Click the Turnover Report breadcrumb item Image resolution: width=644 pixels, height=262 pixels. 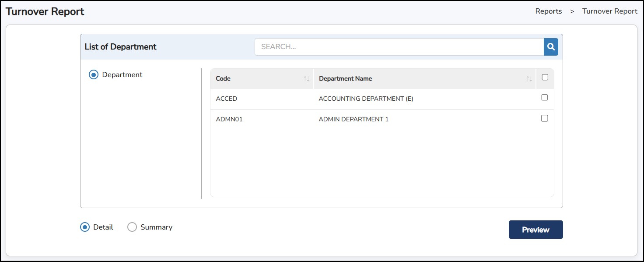click(x=609, y=11)
